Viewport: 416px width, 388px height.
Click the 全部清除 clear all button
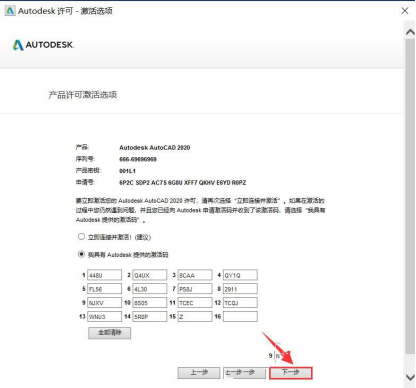(110, 333)
